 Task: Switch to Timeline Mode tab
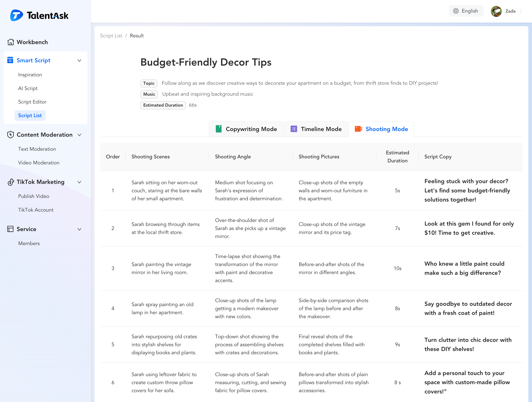click(316, 129)
